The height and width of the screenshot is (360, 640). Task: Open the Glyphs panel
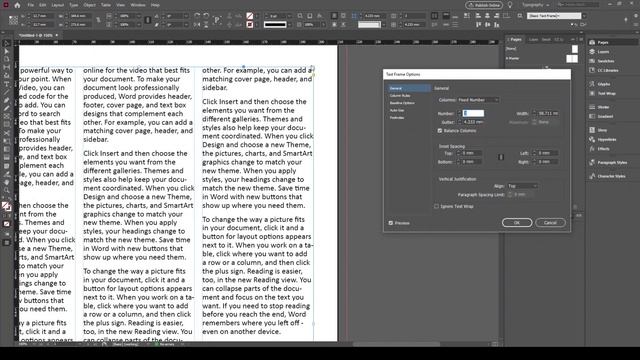(603, 84)
